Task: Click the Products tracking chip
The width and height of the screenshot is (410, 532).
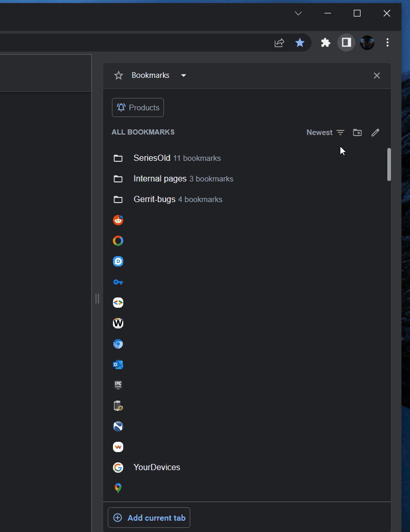Action: 138,108
